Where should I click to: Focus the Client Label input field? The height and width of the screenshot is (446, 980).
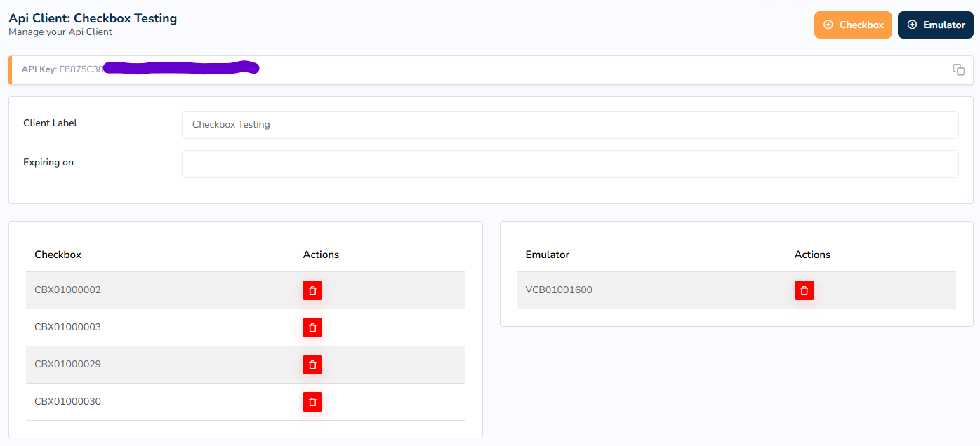click(x=569, y=125)
